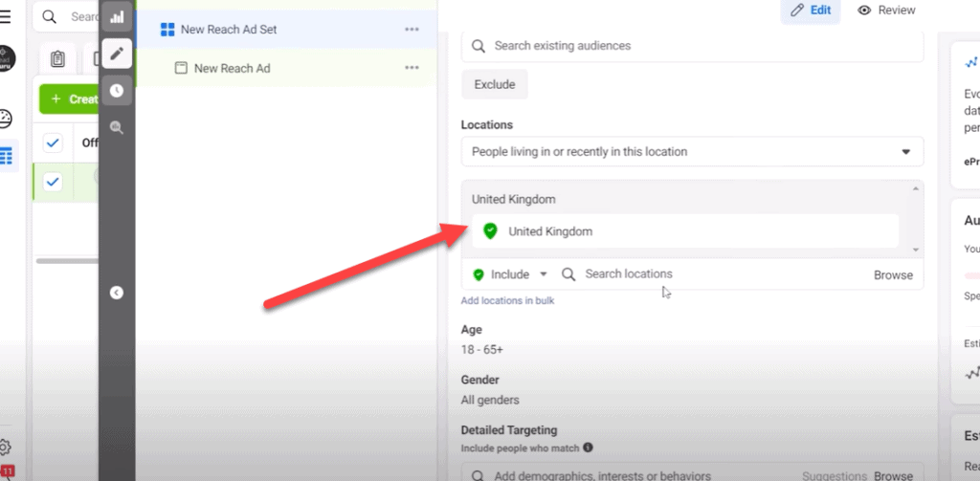Collapse the panel with the left arrow circle
This screenshot has height=481, width=980.
[117, 293]
